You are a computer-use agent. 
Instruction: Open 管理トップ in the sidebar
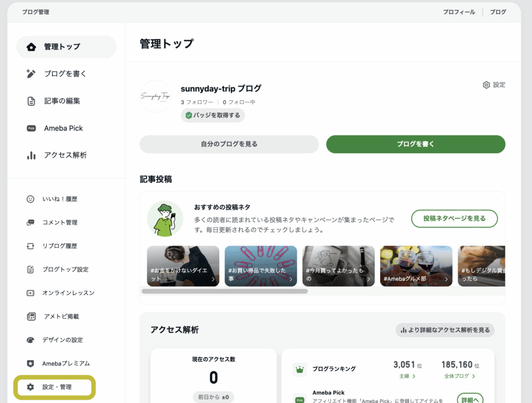pos(66,47)
